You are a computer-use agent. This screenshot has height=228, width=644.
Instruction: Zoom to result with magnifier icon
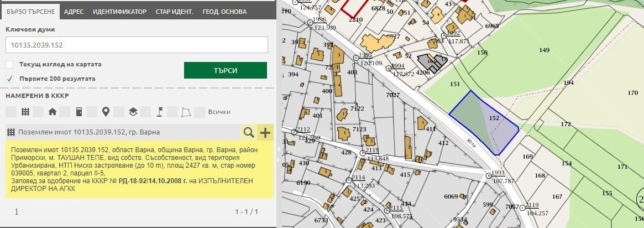[249, 132]
